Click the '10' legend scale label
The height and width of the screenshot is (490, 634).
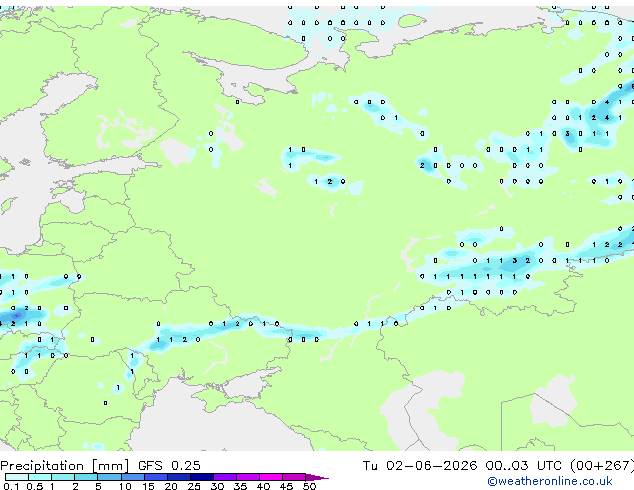(x=125, y=486)
